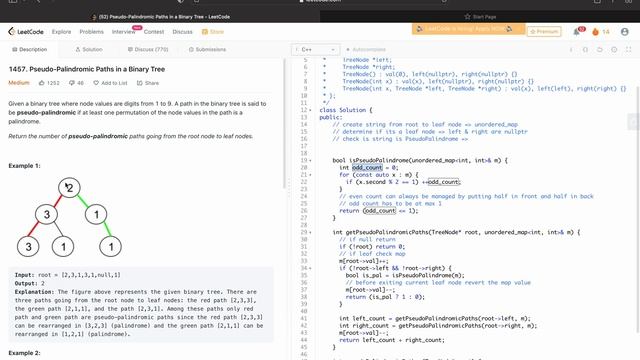Open the Submissions tab
Image resolution: width=640 pixels, height=360 pixels.
207,49
